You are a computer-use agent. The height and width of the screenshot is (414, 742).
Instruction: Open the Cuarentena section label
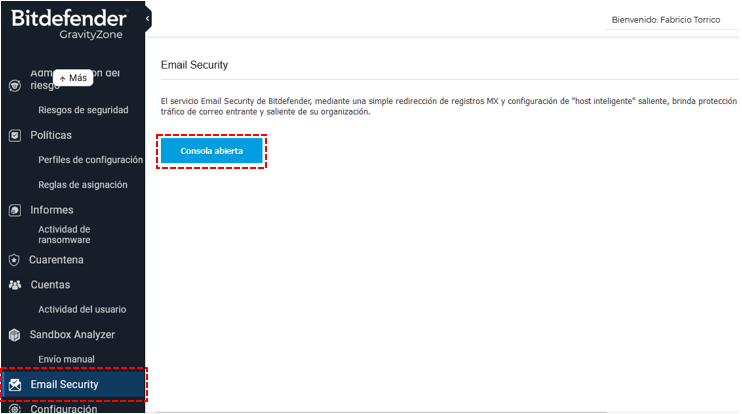tap(56, 260)
